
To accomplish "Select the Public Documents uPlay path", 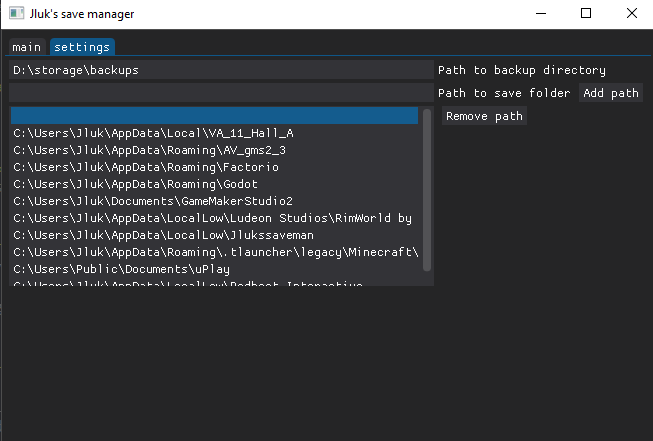I will pos(214,269).
